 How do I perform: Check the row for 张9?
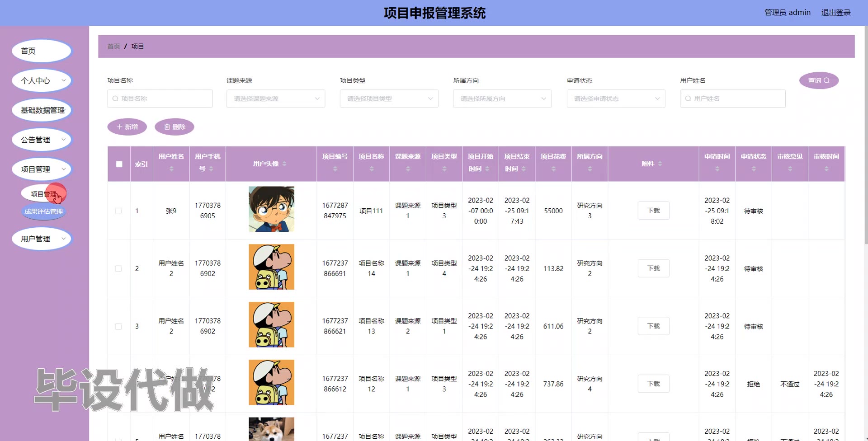118,211
